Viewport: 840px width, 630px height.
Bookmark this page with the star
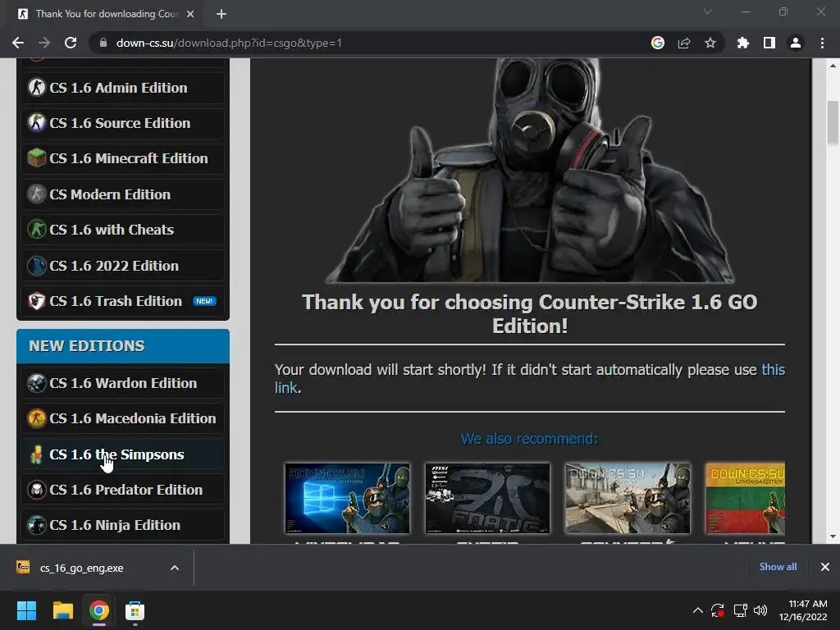click(x=710, y=43)
